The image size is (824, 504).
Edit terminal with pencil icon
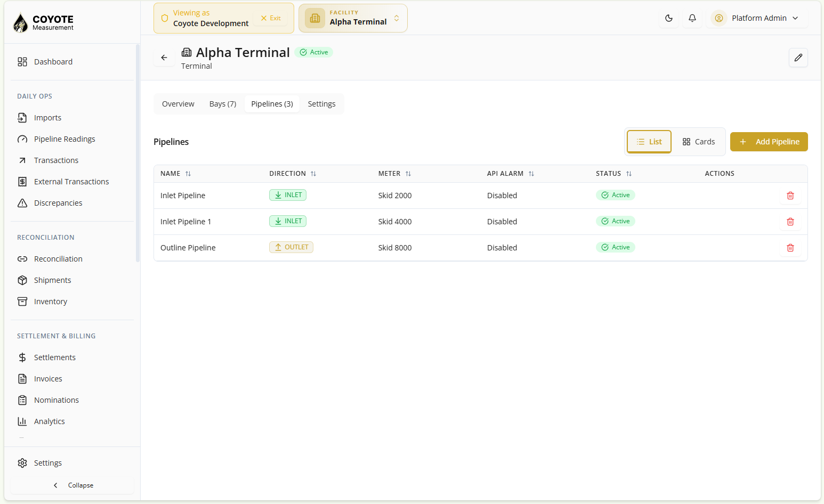point(798,58)
